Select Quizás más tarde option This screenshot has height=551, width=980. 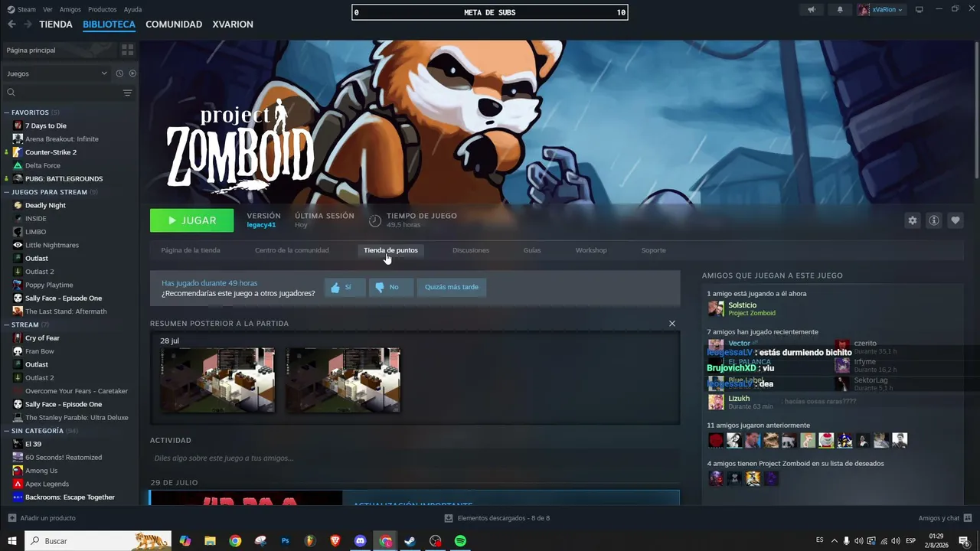[x=452, y=287]
